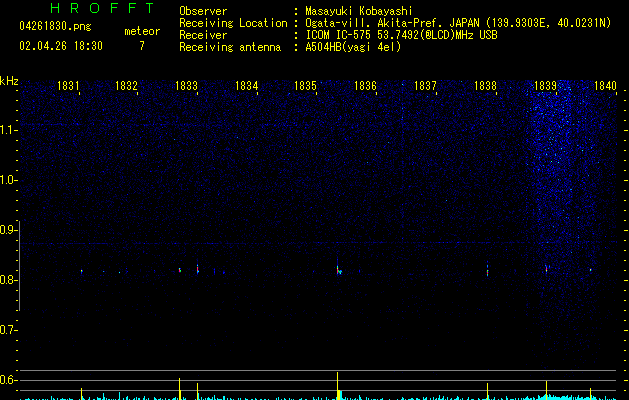629x400 pixels.
Task: Click the A504HB yagi antenna text
Action: tap(353, 47)
